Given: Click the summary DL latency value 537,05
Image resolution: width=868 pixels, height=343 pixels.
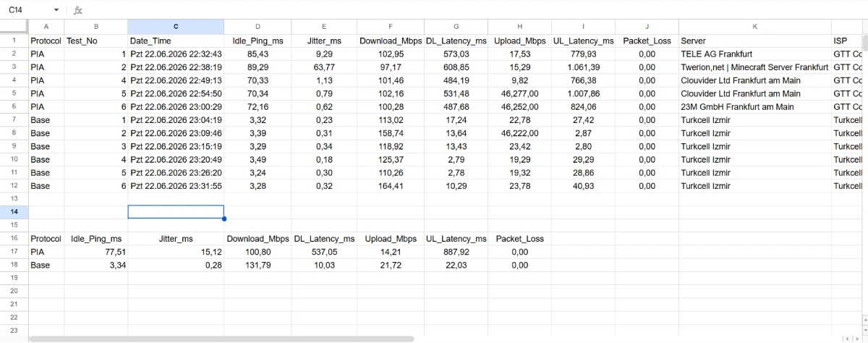Looking at the screenshot, I should click(x=325, y=252).
